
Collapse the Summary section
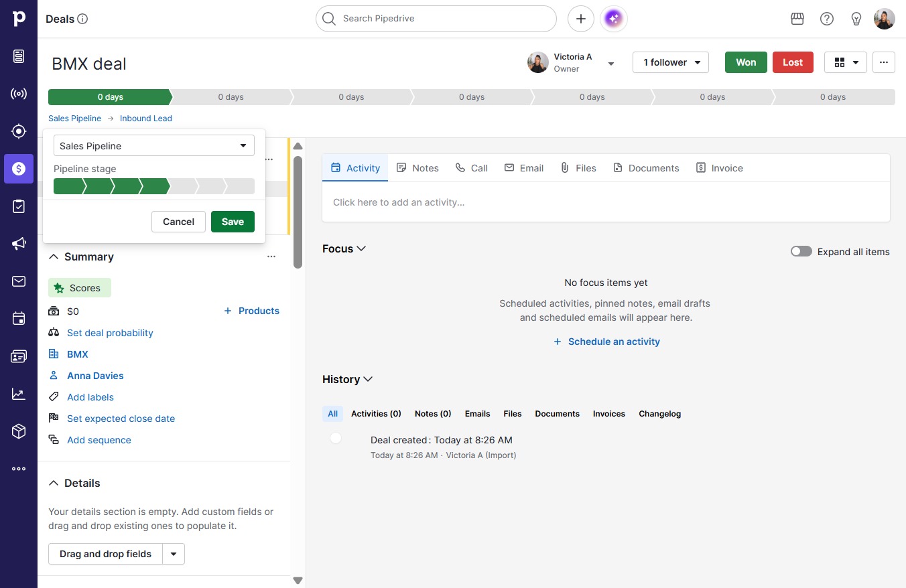tap(54, 256)
